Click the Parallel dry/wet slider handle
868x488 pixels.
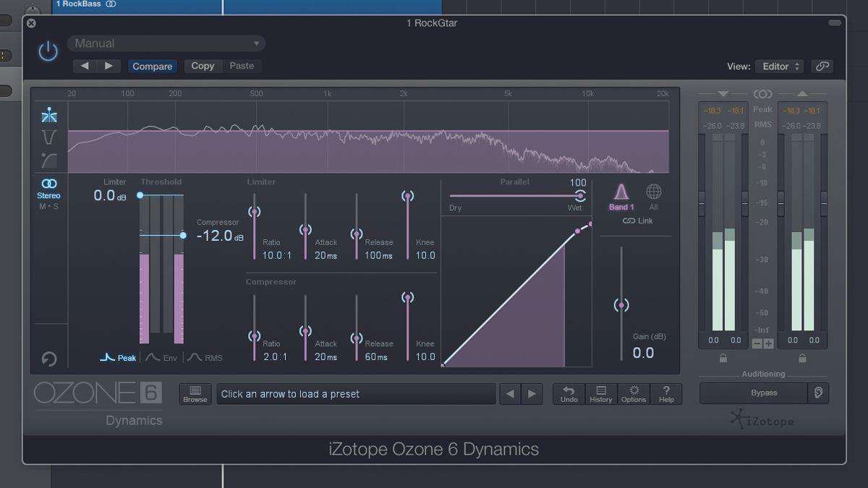[579, 195]
